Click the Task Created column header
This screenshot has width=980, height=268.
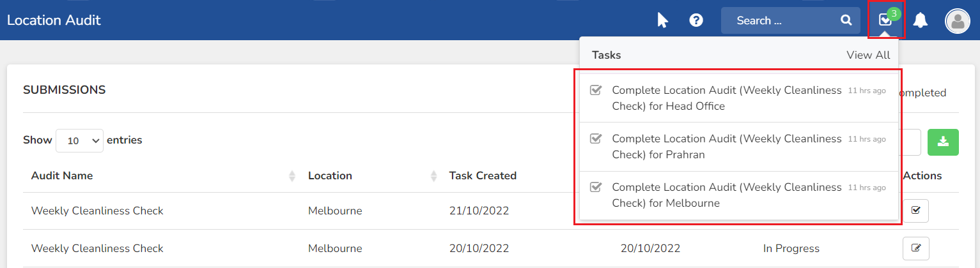[483, 175]
